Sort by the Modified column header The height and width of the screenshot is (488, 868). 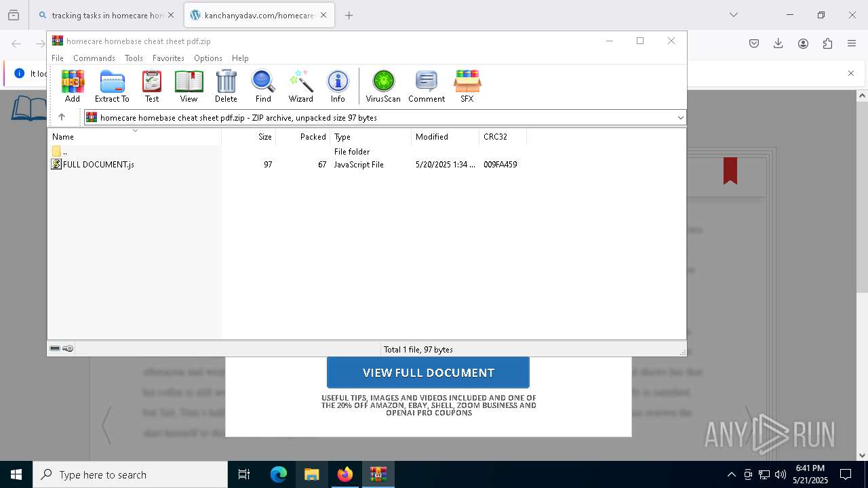446,137
